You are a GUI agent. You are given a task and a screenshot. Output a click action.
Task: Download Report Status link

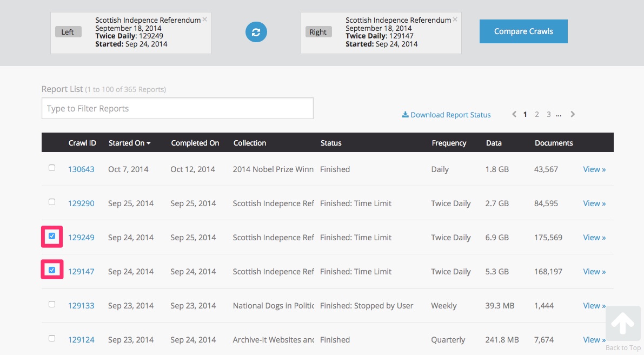click(x=446, y=115)
